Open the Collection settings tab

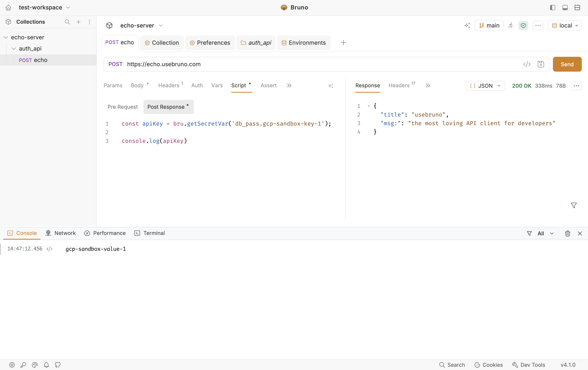pyautogui.click(x=162, y=43)
